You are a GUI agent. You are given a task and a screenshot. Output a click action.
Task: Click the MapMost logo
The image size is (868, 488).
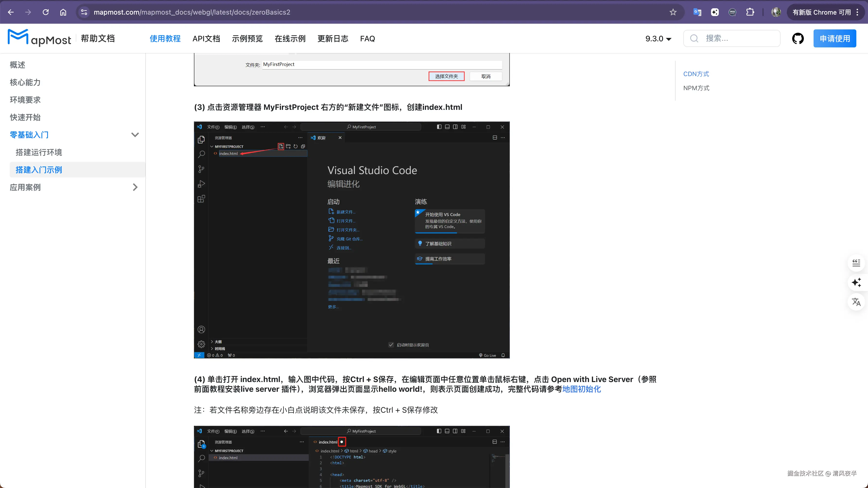point(39,38)
